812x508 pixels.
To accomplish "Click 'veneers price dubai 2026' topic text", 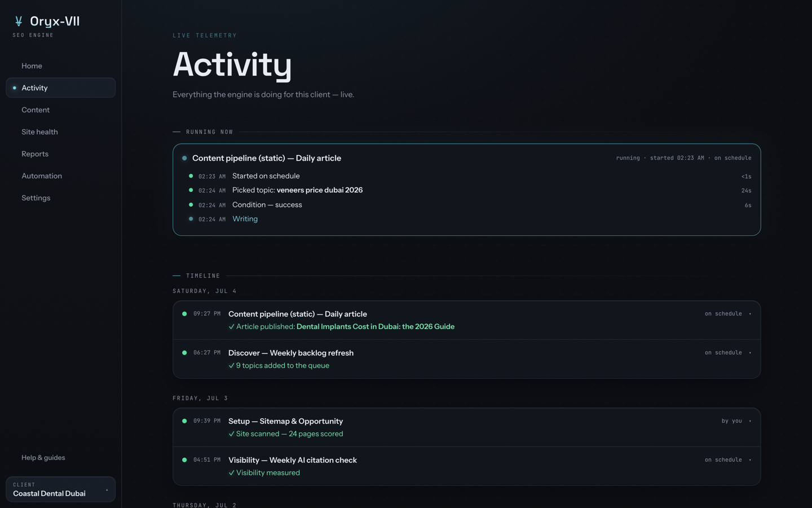I will pyautogui.click(x=320, y=190).
